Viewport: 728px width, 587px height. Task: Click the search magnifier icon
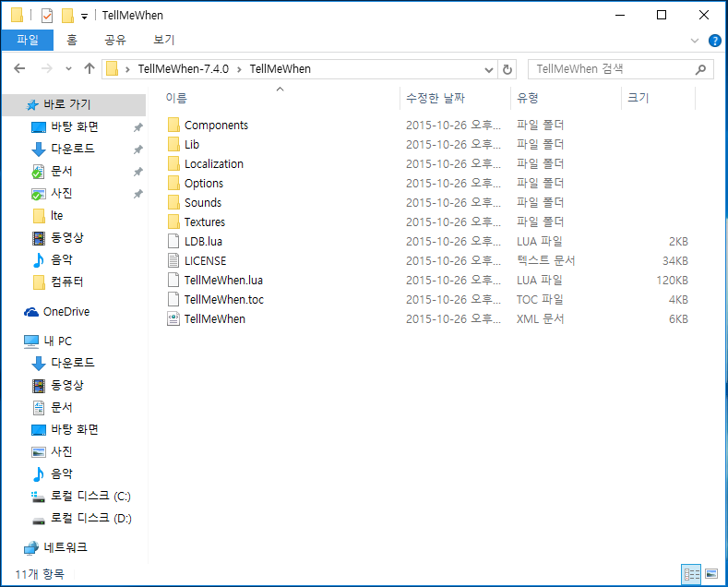click(x=700, y=69)
